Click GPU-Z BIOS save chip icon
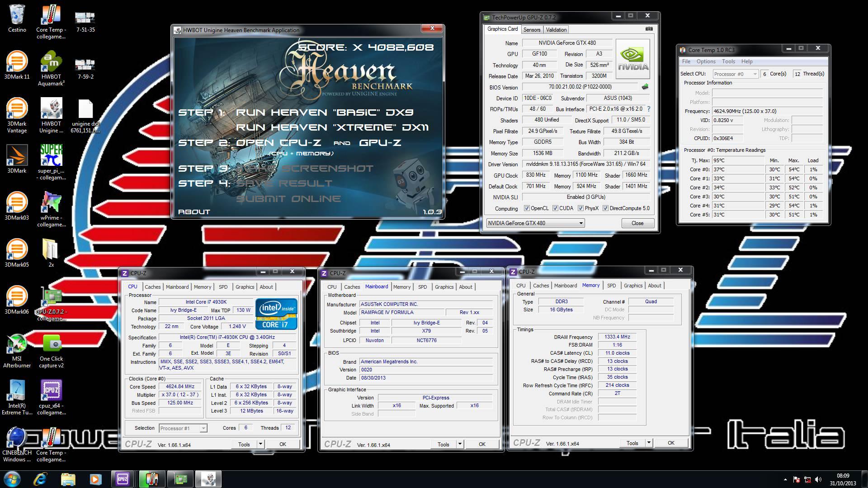The width and height of the screenshot is (868, 488). [x=645, y=87]
